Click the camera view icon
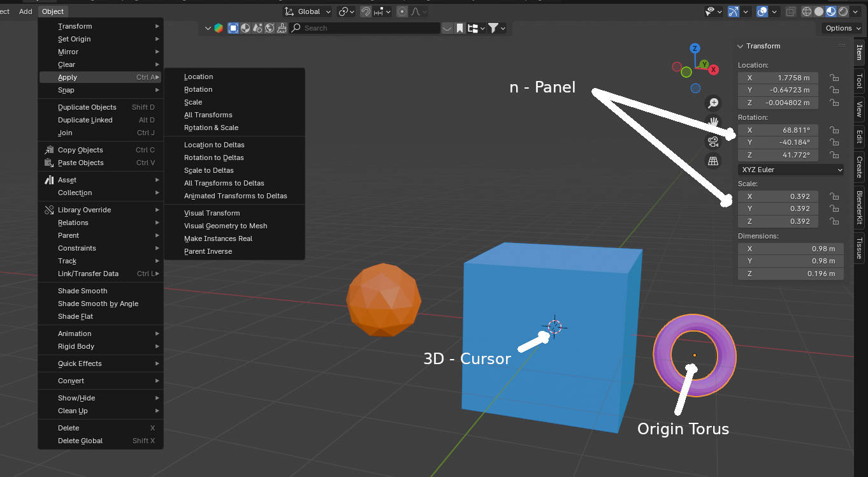 click(x=713, y=142)
